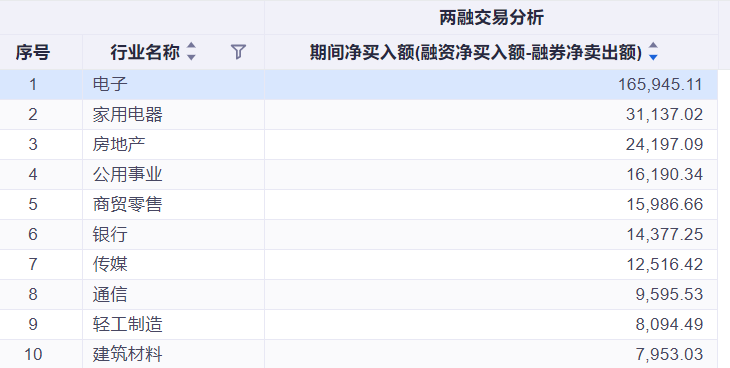Screen dimensions: 730x368
Task: Click row number 9
Action: pyautogui.click(x=33, y=324)
